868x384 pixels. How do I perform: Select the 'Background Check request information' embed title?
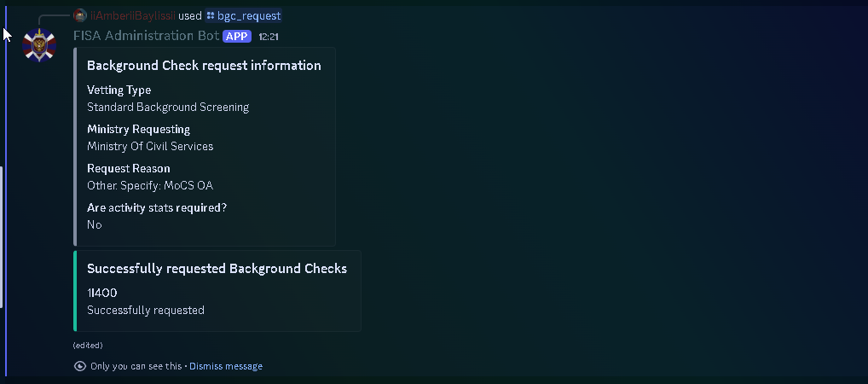[x=204, y=66]
